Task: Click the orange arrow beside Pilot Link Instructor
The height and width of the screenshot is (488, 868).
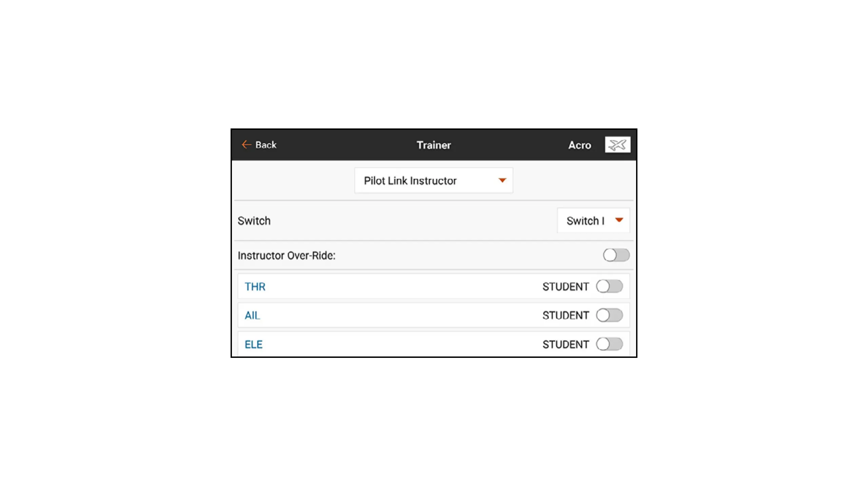Action: (x=502, y=180)
